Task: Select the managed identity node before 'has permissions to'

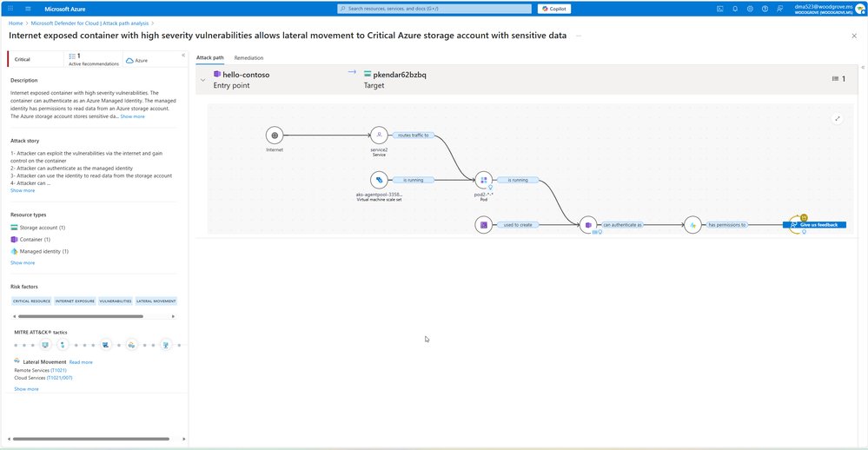Action: point(692,225)
